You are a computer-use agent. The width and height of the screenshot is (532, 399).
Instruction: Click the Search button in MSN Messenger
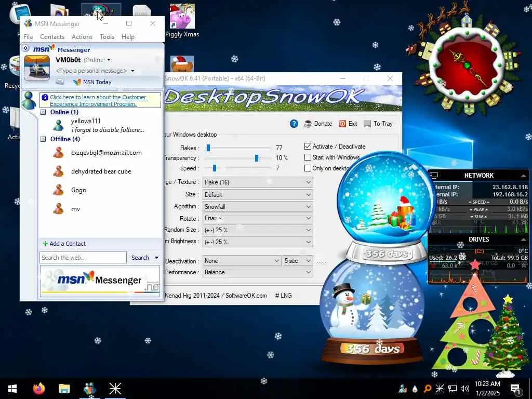click(140, 258)
